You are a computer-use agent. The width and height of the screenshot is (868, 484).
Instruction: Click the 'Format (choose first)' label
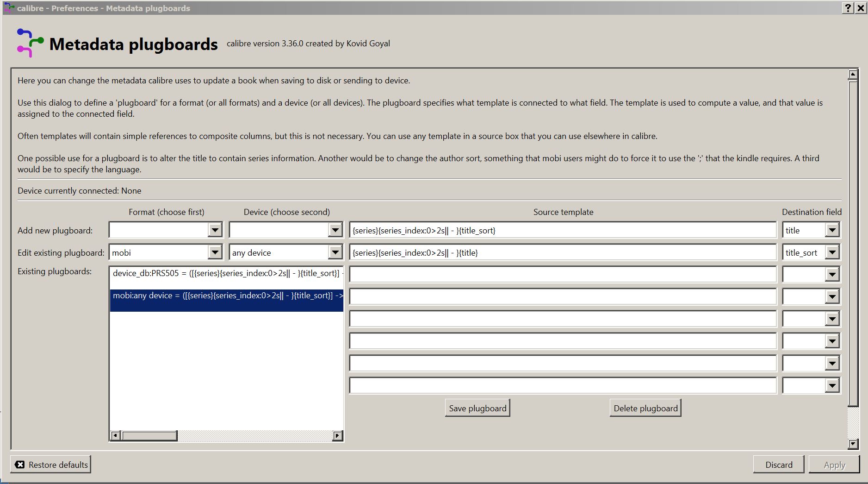[x=166, y=212]
